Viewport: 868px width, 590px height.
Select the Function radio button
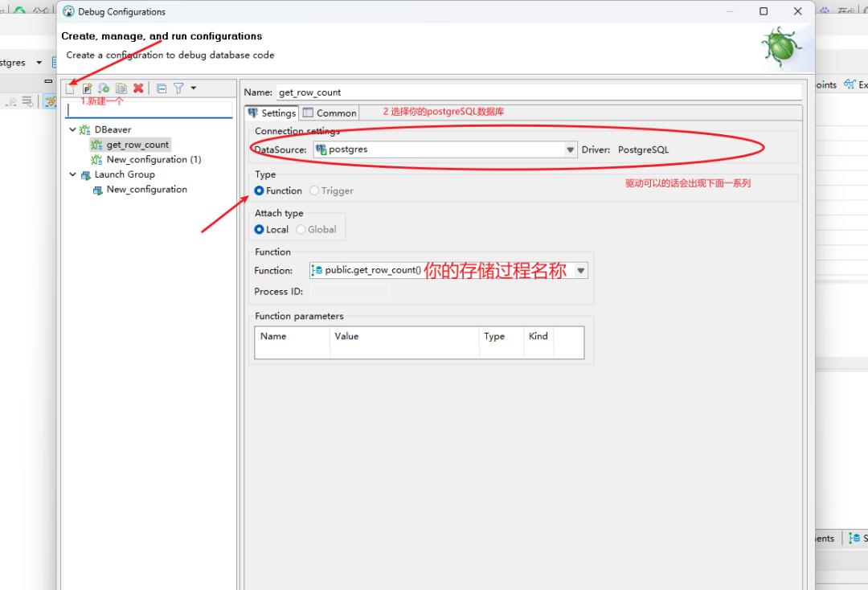pos(260,191)
